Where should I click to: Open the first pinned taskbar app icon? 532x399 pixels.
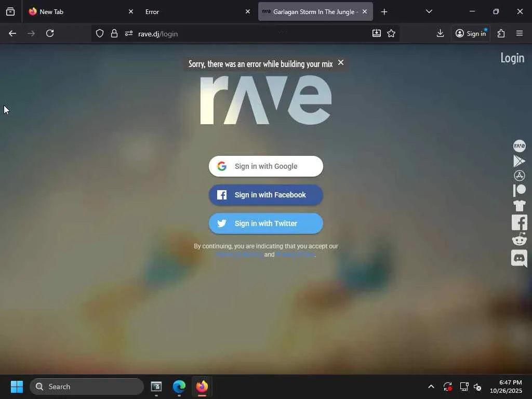point(156,387)
